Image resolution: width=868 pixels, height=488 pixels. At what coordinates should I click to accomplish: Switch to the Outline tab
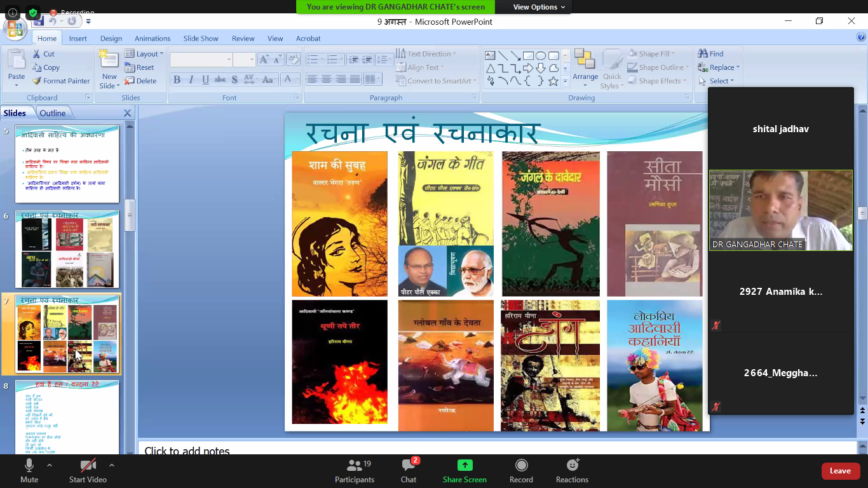point(54,112)
